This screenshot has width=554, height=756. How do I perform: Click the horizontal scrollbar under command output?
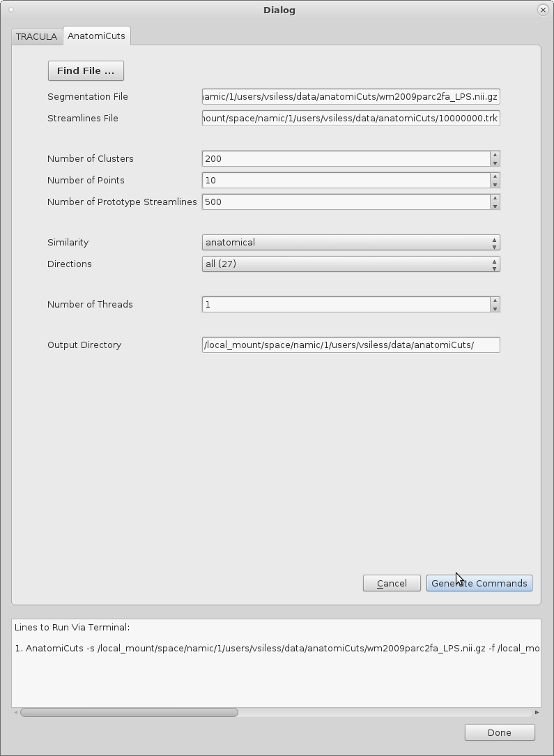coord(129,712)
